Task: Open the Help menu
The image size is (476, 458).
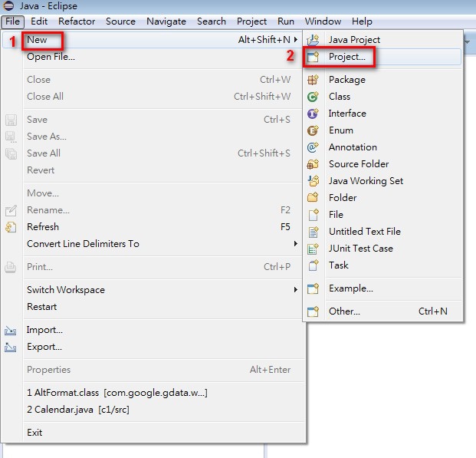Action: [362, 21]
